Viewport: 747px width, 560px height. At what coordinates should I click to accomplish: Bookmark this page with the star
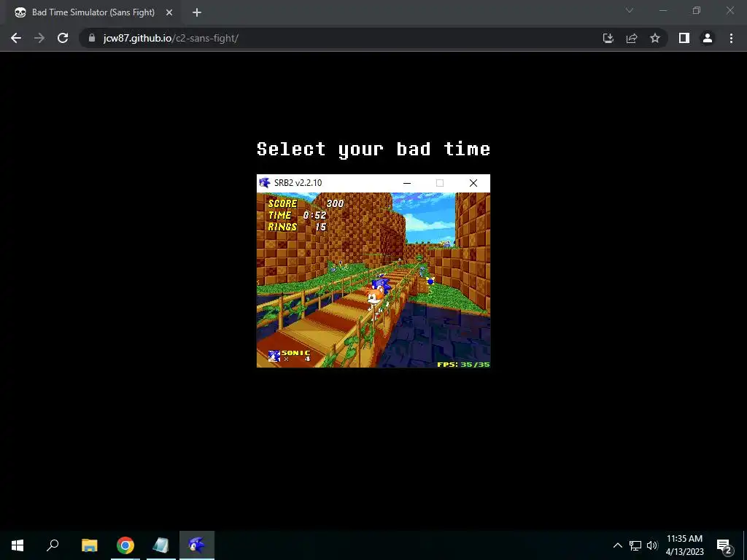[x=655, y=38]
